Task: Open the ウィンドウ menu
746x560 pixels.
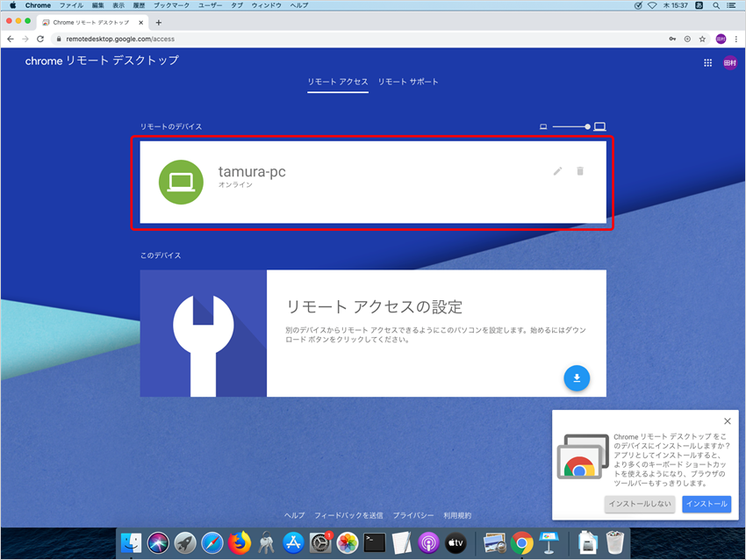Action: [x=267, y=5]
